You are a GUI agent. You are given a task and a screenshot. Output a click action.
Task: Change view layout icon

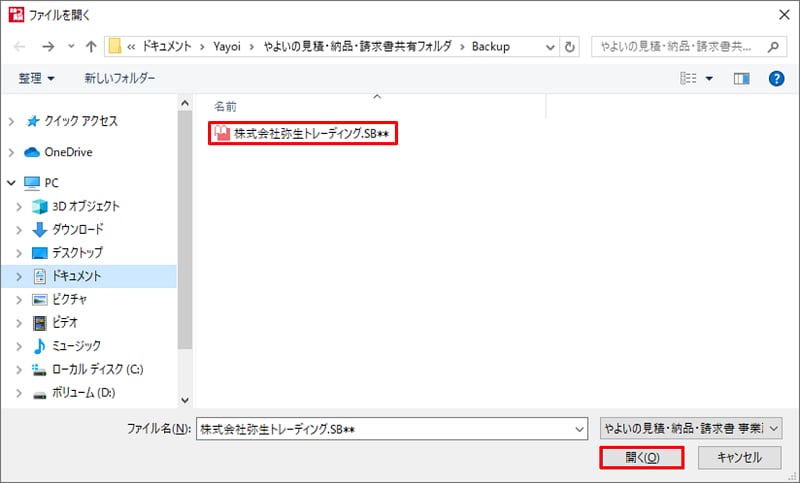pyautogui.click(x=688, y=78)
